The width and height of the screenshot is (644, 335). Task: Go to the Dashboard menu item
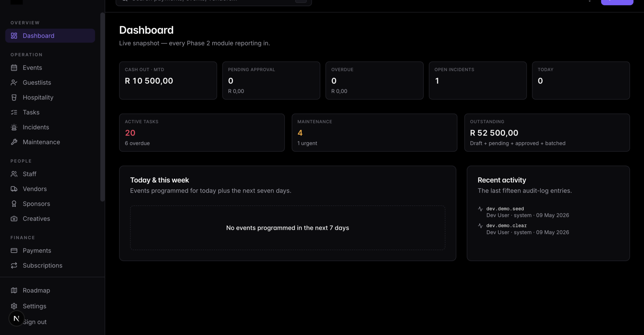pyautogui.click(x=50, y=36)
